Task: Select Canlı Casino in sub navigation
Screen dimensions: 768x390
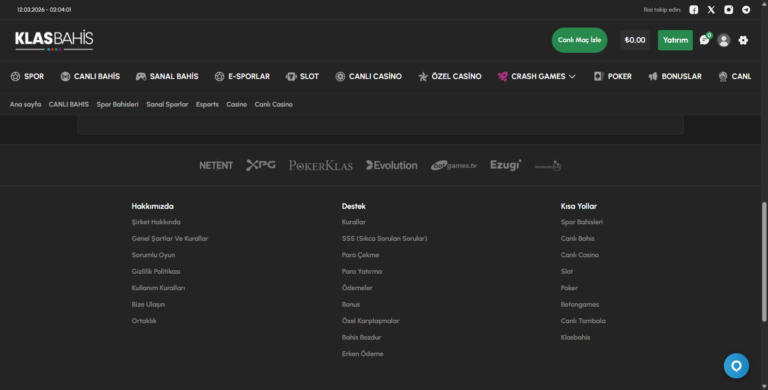Action: click(273, 104)
